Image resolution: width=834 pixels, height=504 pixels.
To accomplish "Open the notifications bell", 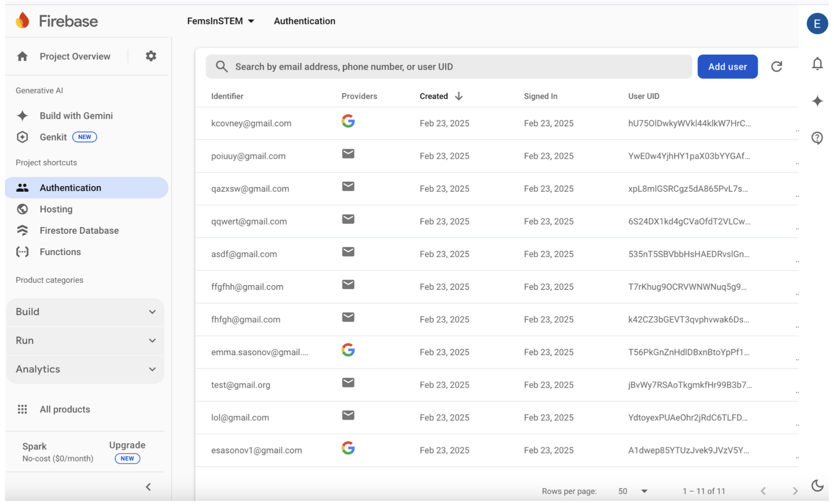I will pyautogui.click(x=817, y=64).
